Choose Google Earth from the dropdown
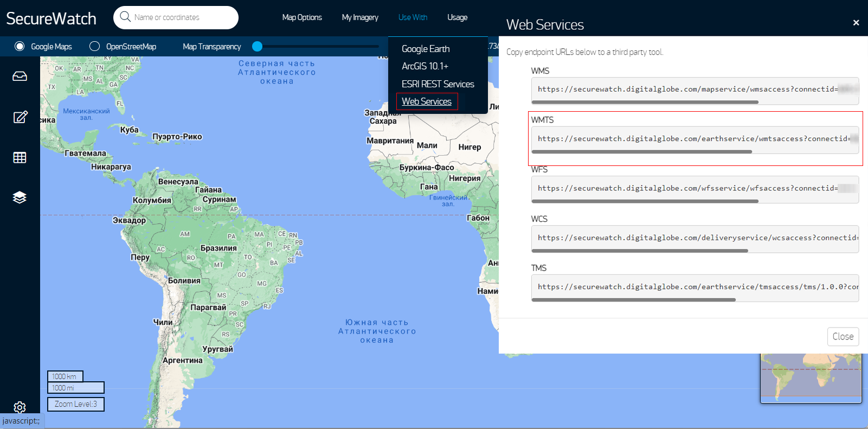The height and width of the screenshot is (429, 868). point(426,49)
